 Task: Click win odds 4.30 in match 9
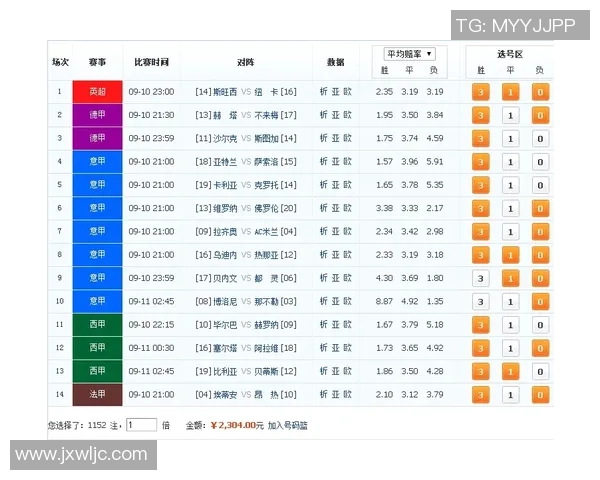coord(384,278)
